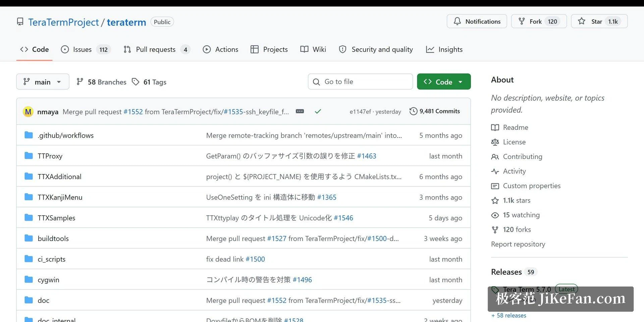Open the .github/workflows folder

[66, 135]
